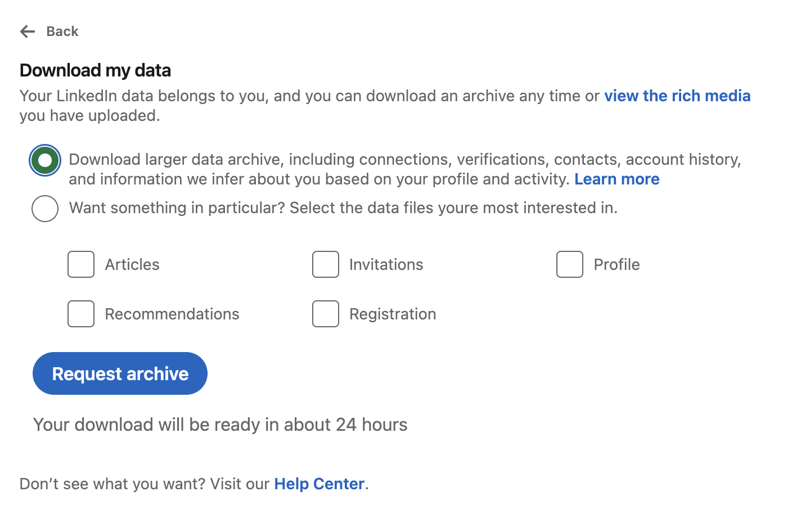
Task: Check the Invitations checkbox
Action: pyautogui.click(x=325, y=264)
